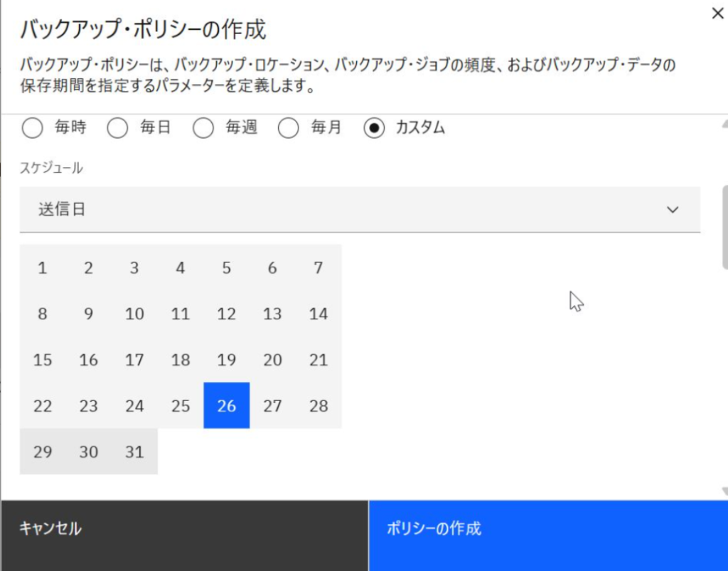Screen dimensions: 728x571
Task: Close the backup policy dialog with X
Action: 717,14
